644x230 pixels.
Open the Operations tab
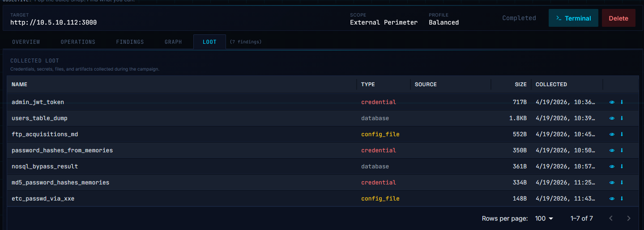point(78,42)
